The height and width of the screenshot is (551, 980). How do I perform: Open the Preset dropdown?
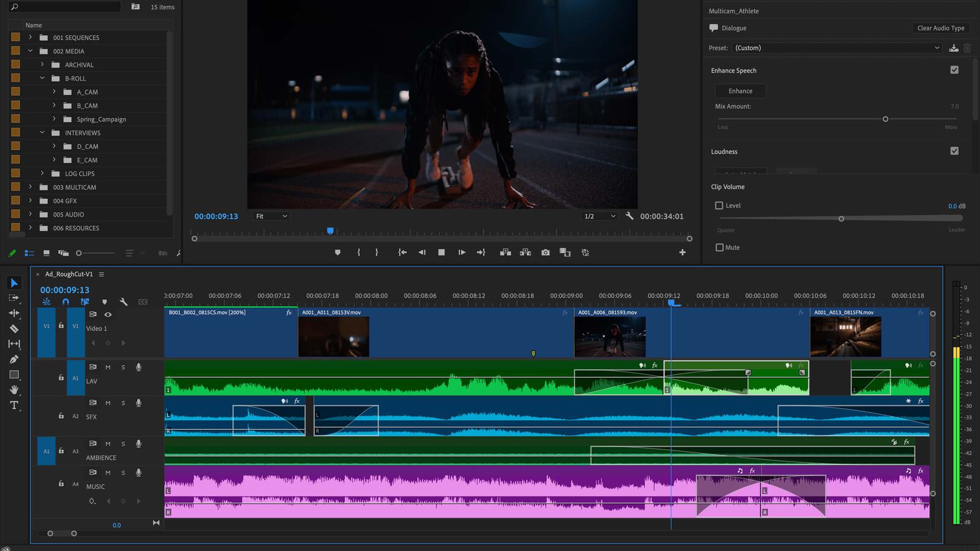coord(837,48)
